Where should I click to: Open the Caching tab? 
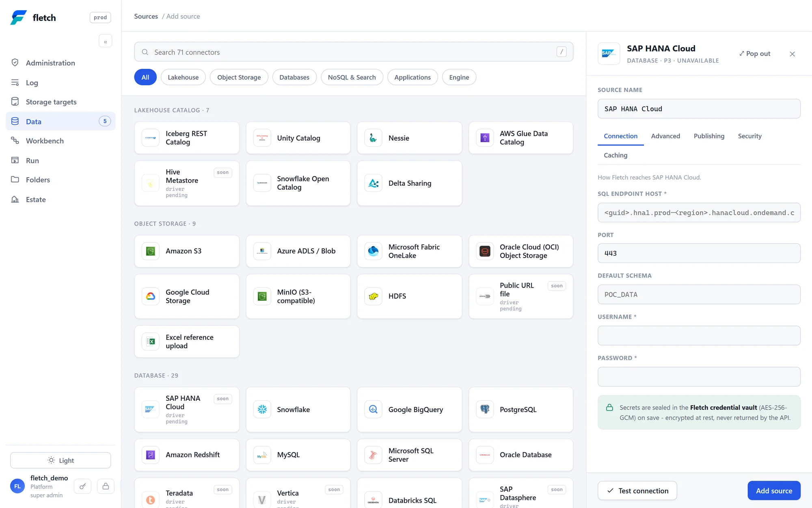point(615,155)
